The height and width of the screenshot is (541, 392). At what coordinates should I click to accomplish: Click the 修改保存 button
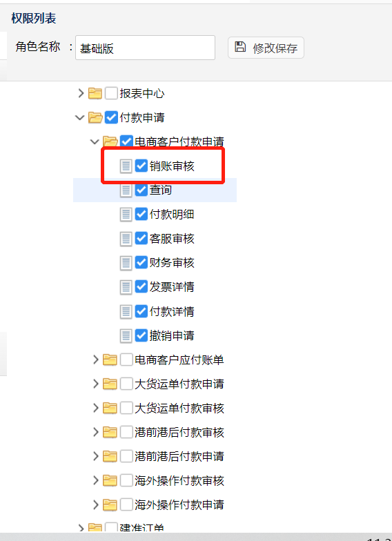pyautogui.click(x=266, y=48)
